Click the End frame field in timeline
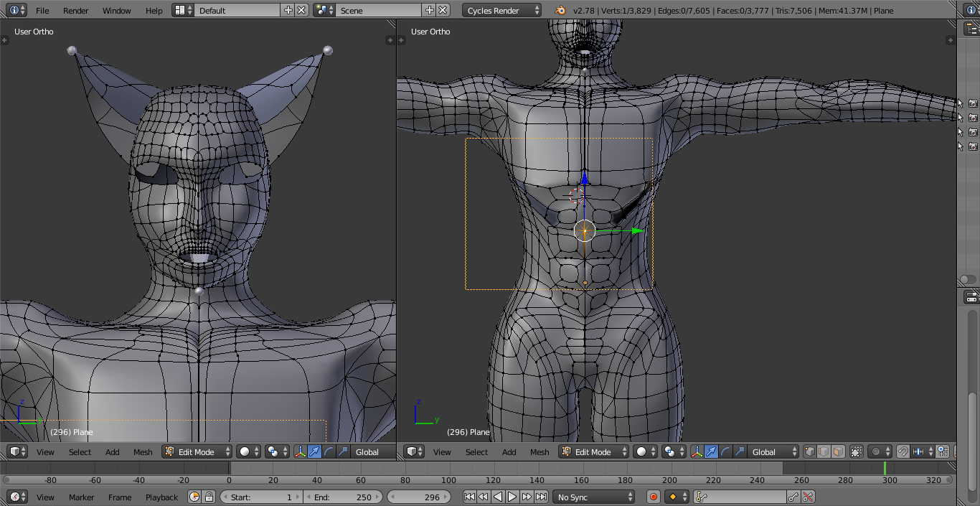Viewport: 980px width, 506px height. pyautogui.click(x=343, y=497)
